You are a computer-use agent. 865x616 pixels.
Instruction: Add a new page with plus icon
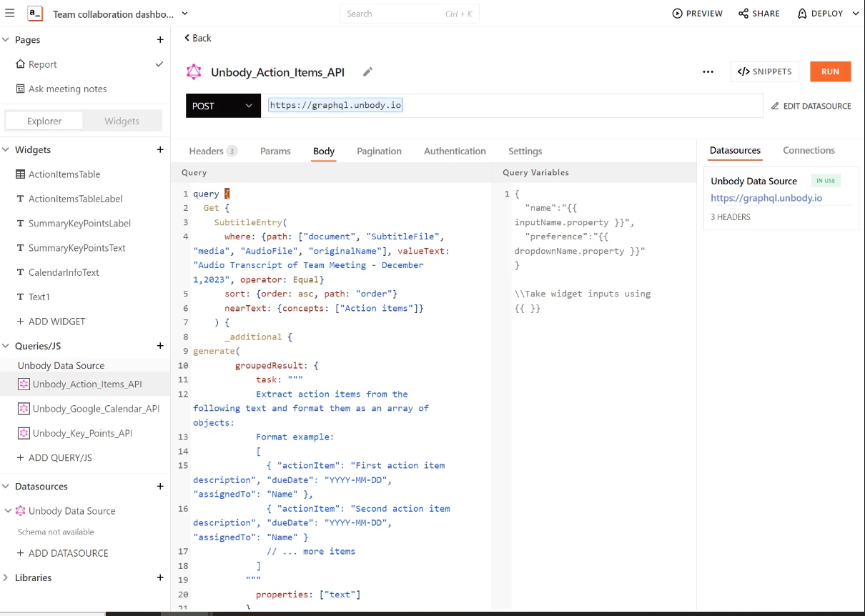click(x=160, y=40)
